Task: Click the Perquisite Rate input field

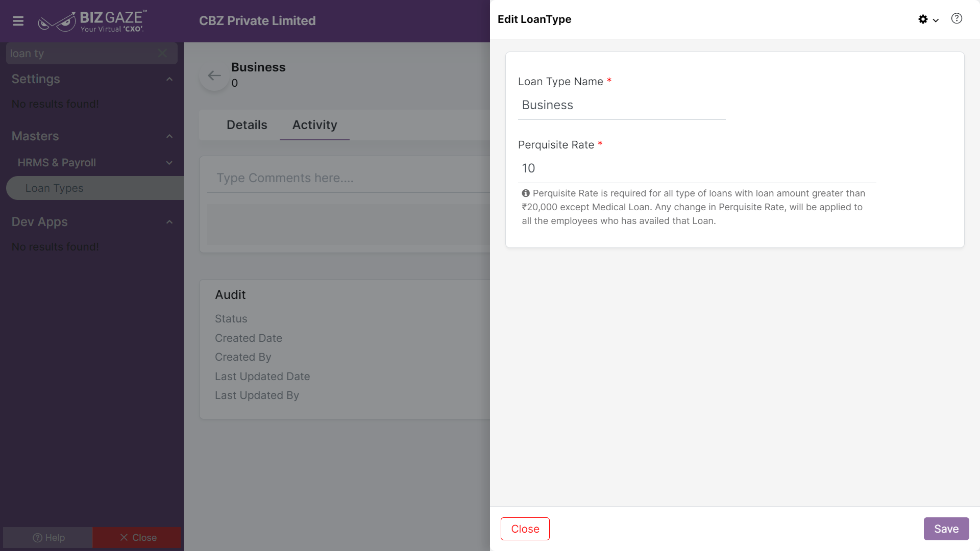Action: 697,169
